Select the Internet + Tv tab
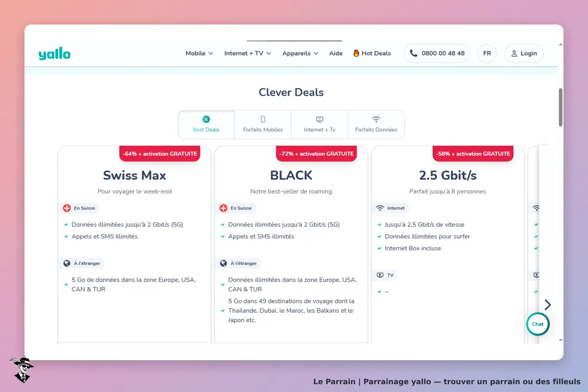This screenshot has height=392, width=588. (x=319, y=124)
